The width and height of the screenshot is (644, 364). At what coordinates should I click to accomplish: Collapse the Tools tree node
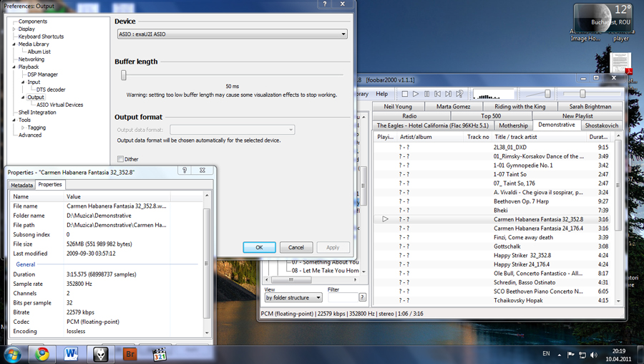[14, 120]
